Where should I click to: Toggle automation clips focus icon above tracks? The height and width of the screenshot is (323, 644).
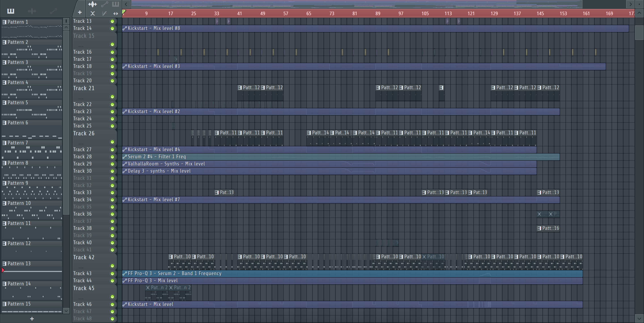(104, 4)
